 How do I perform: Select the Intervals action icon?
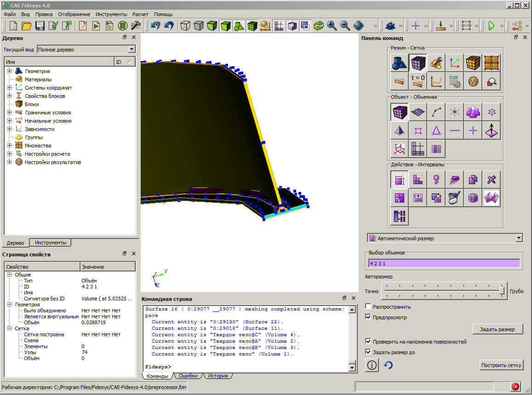[x=399, y=180]
